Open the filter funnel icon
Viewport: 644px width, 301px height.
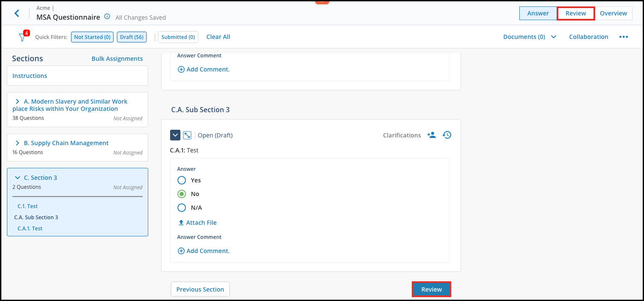(x=22, y=37)
